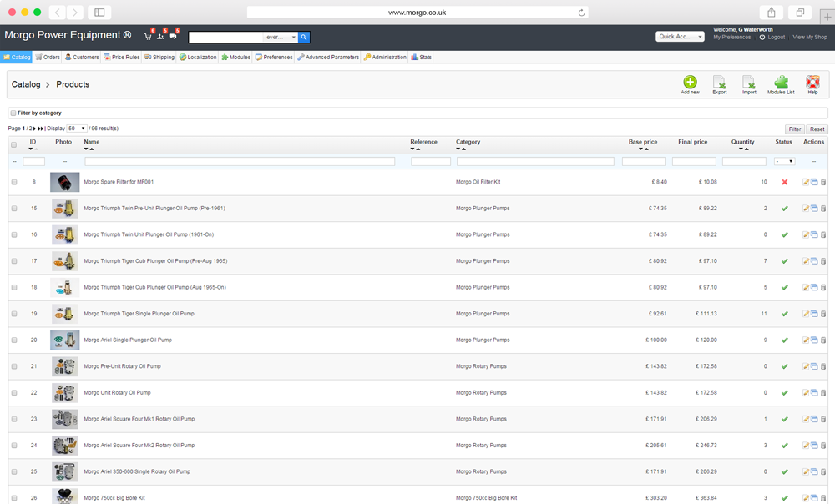Jump to last page double-arrow
835x504 pixels.
(x=40, y=129)
